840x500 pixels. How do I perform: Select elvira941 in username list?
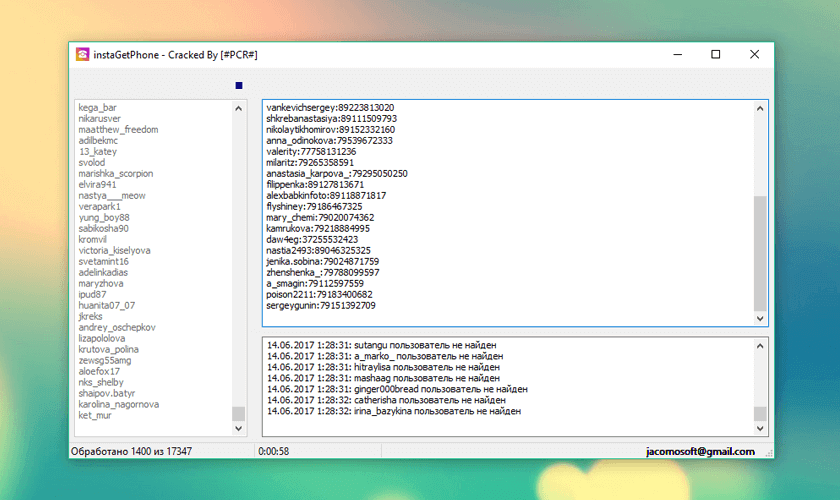(97, 184)
